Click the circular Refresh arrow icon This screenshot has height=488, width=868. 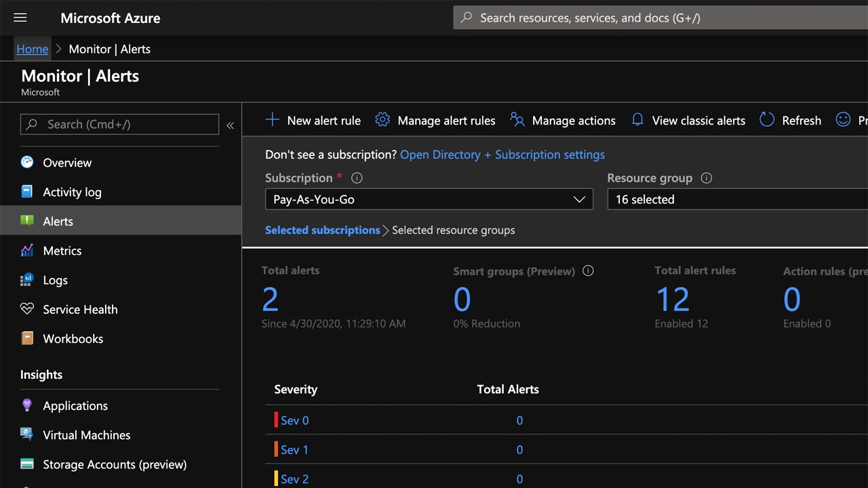tap(767, 120)
